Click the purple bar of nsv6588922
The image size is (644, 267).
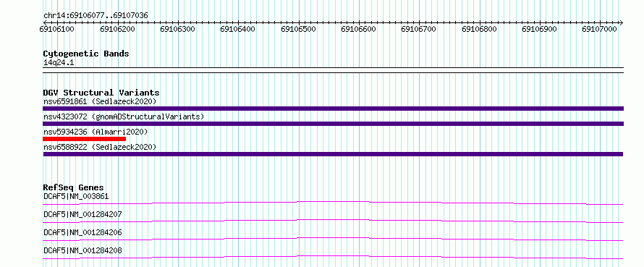click(x=333, y=154)
